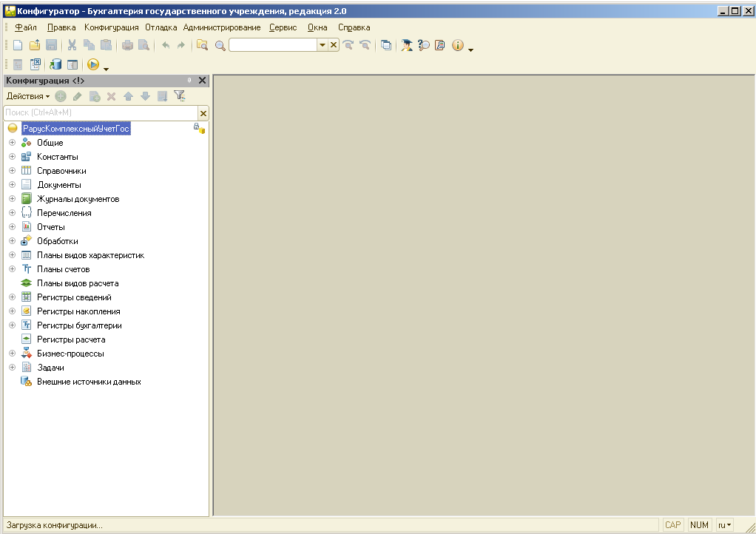Click the Move Down arrow icon
The height and width of the screenshot is (534, 756).
tap(145, 96)
